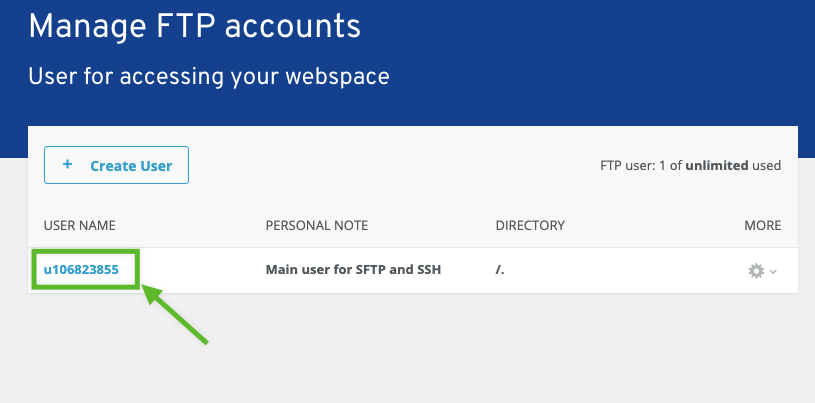Click the 'Manage FTP accounts' heading
Screen dimensions: 815x403
(x=194, y=27)
